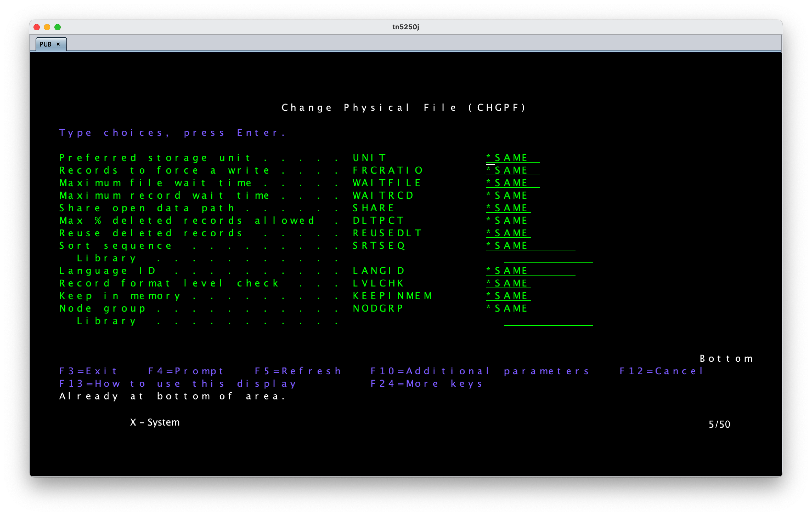Click the Library field under Sort sequence

(548, 258)
